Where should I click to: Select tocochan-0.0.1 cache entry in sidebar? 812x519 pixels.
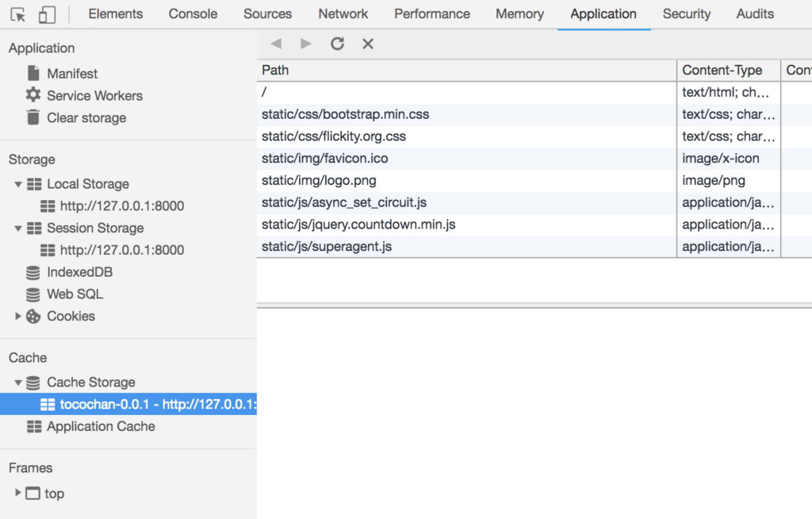[x=128, y=404]
